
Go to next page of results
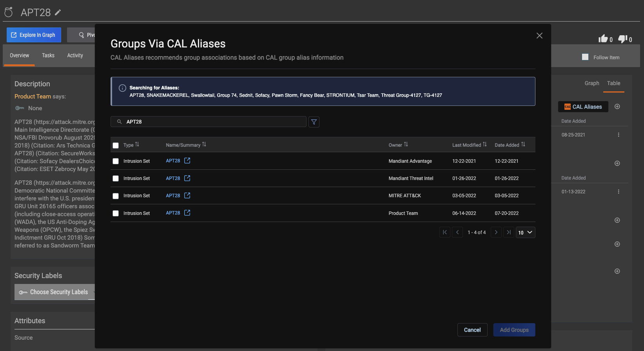[496, 232]
